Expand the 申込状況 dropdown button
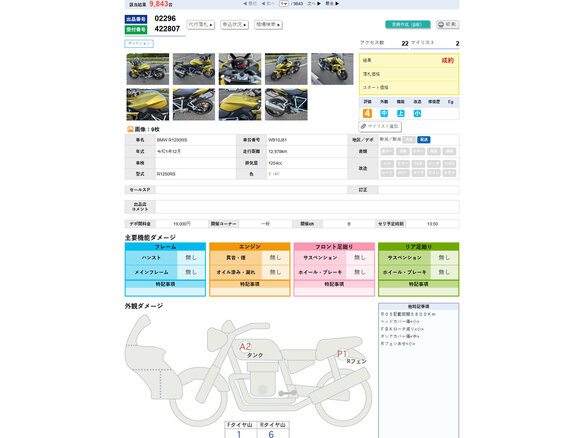 pos(234,25)
